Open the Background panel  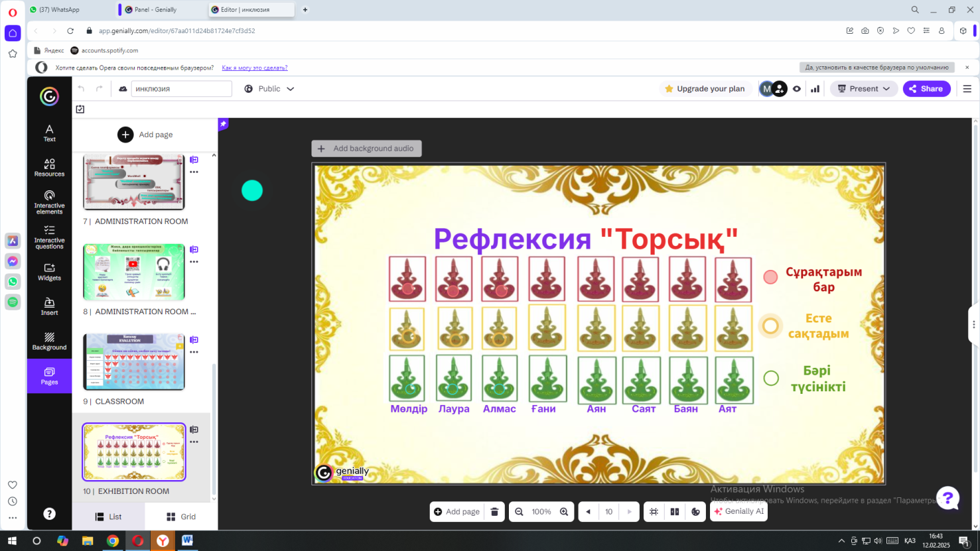click(x=49, y=341)
